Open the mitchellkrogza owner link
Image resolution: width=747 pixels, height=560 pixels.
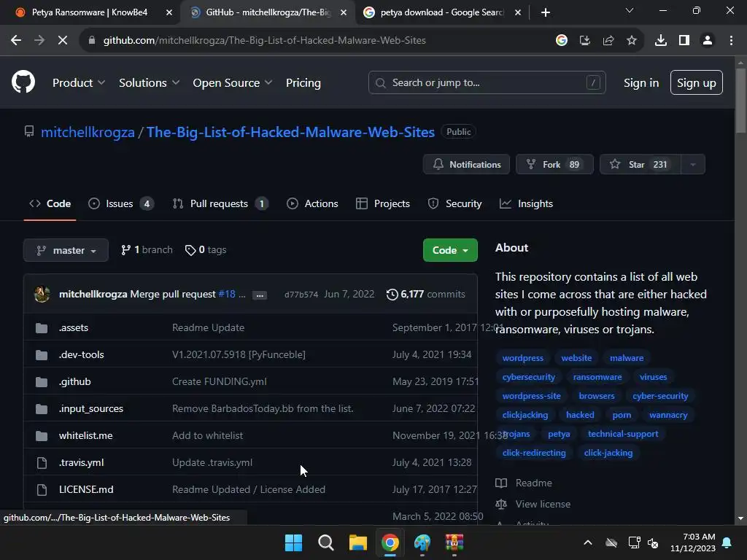tap(88, 132)
